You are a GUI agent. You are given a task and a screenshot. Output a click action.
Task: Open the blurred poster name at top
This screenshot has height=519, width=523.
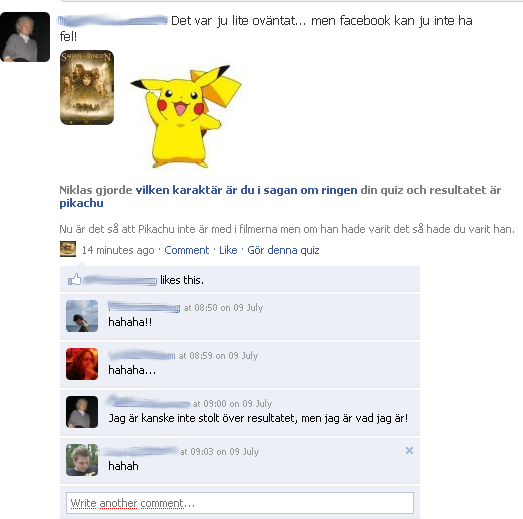(112, 21)
